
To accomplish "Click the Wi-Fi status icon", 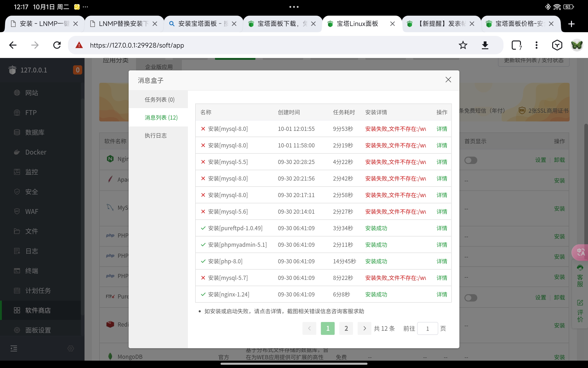I will click(557, 7).
